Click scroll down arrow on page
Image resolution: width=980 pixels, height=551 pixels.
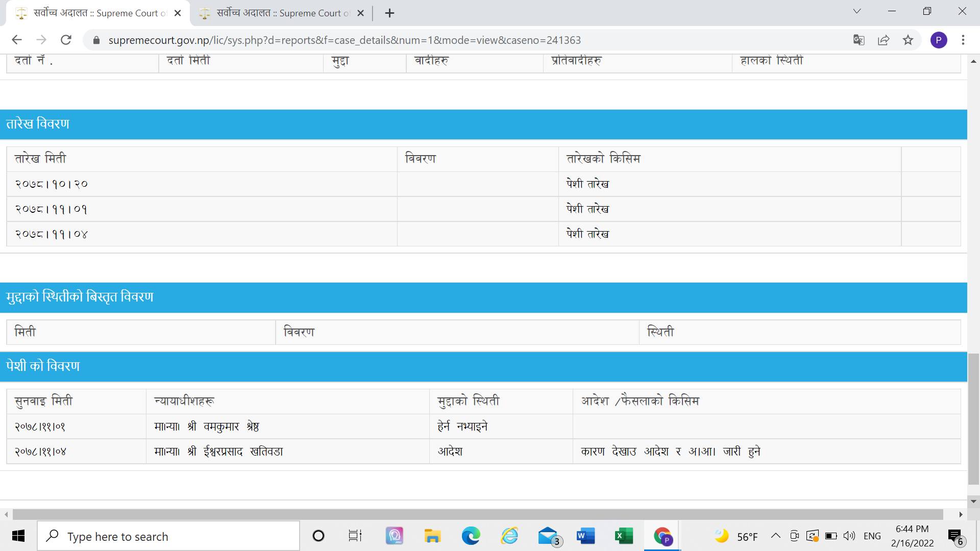pyautogui.click(x=973, y=501)
